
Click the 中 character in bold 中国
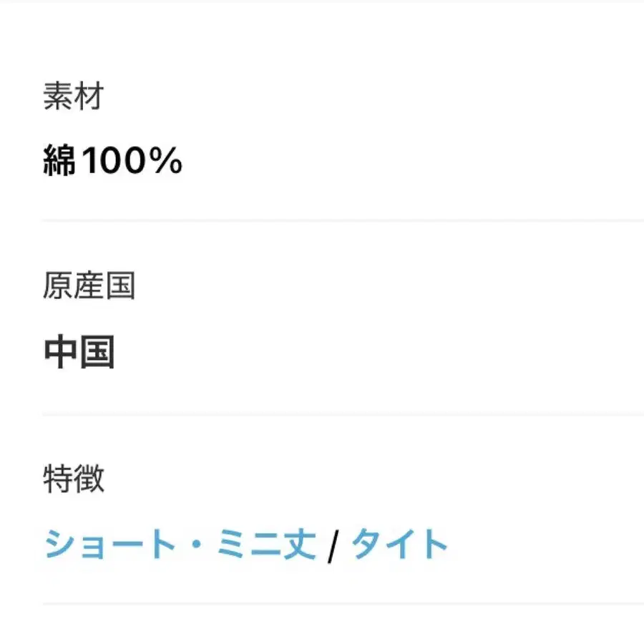60,351
